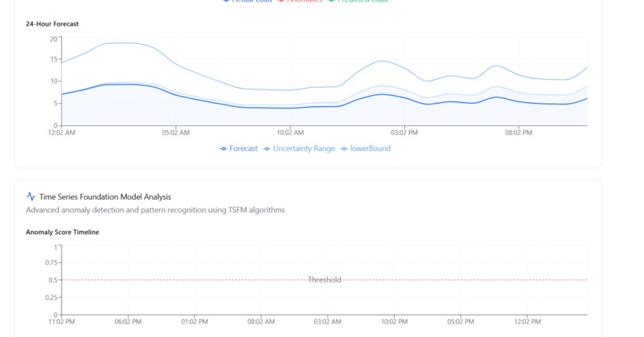This screenshot has width=644, height=337.
Task: Click the 11:02 PM label on anomaly timeline
Action: (x=62, y=322)
